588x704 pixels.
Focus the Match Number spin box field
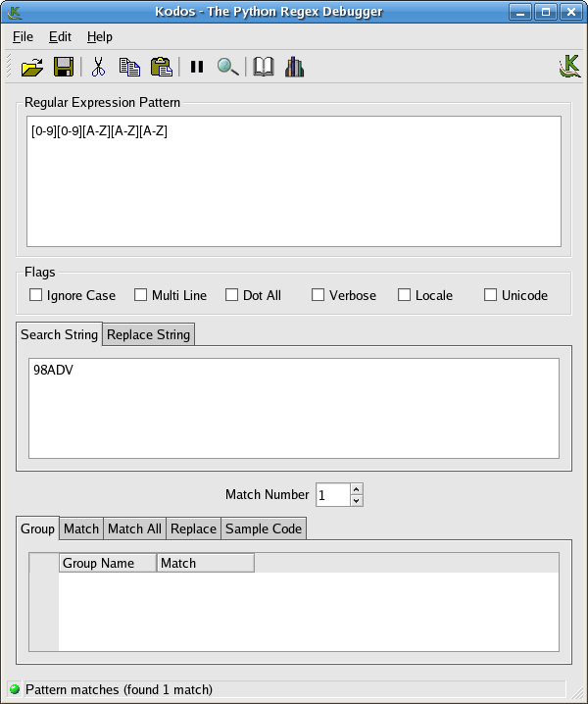[332, 495]
